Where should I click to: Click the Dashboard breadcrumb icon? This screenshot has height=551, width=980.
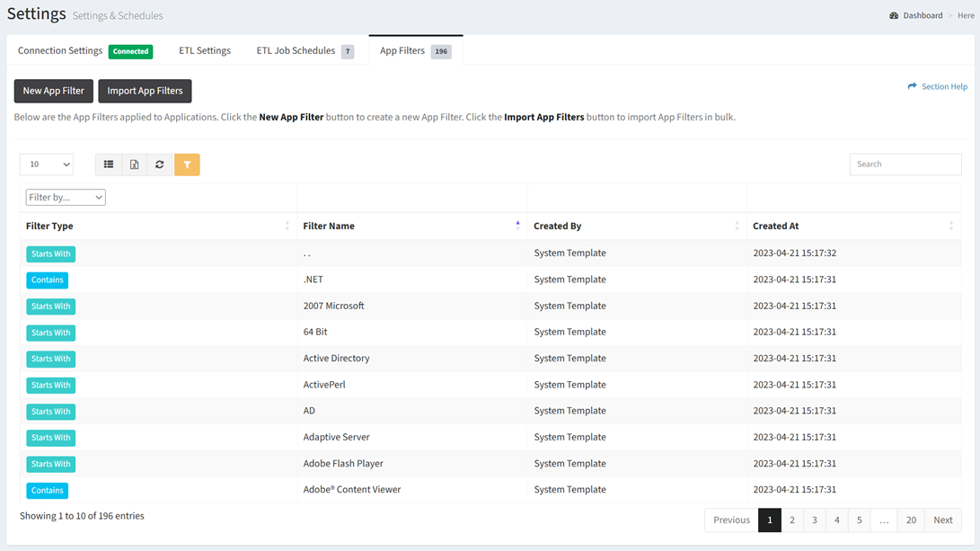tap(894, 15)
